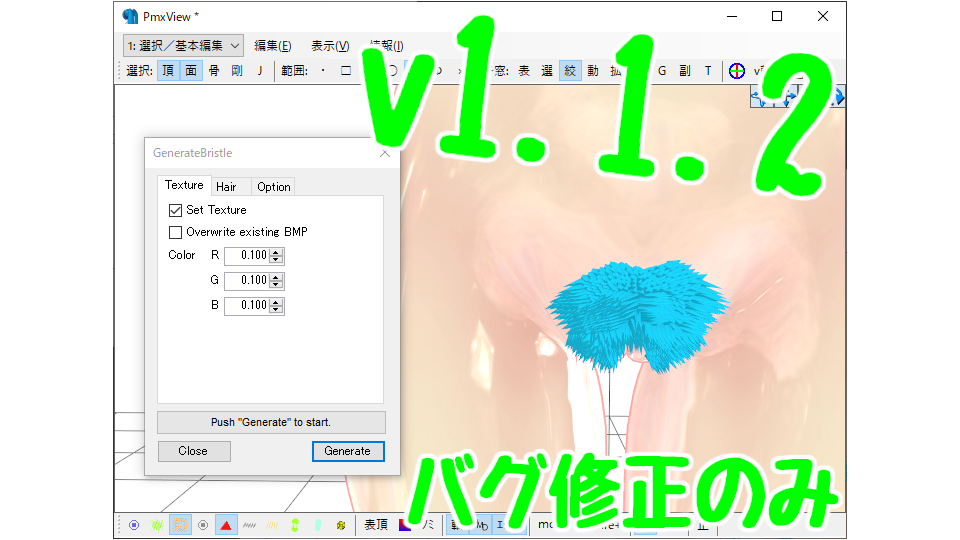Click the red-blue gradient color icon

(x=405, y=525)
